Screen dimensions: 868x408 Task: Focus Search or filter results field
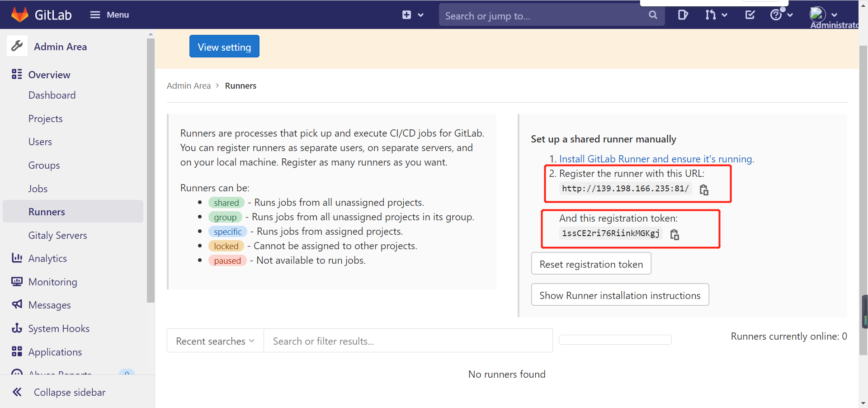(408, 341)
